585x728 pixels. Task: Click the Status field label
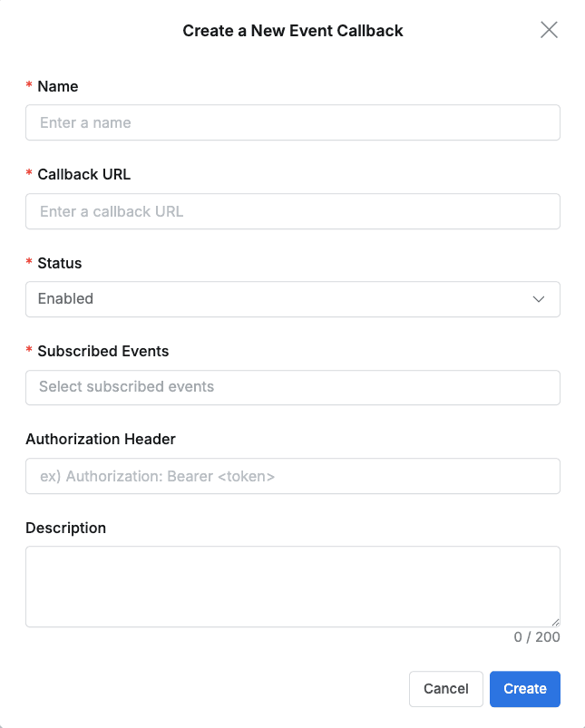click(x=58, y=263)
